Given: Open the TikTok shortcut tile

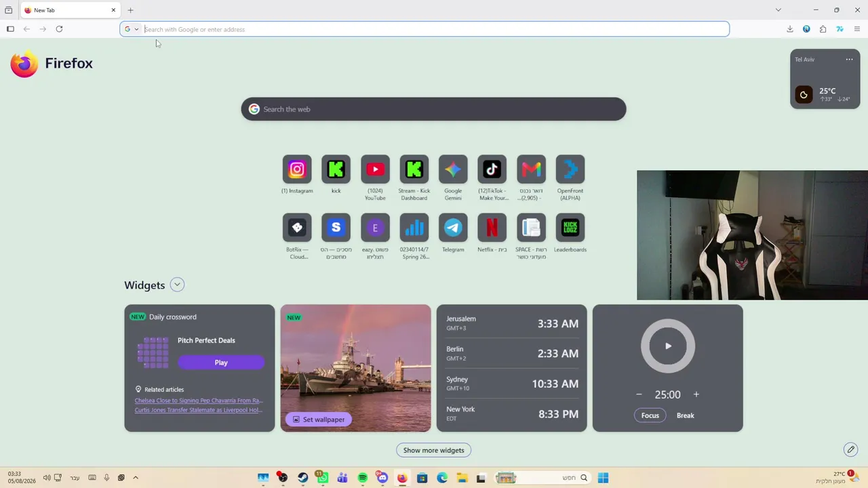Looking at the screenshot, I should (x=492, y=169).
